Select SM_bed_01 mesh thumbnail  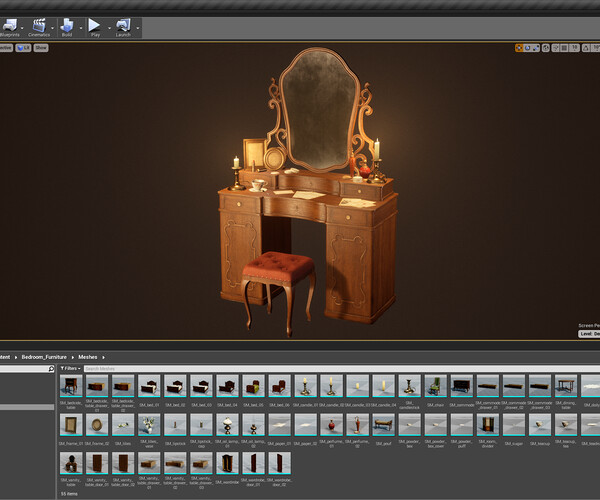pyautogui.click(x=149, y=386)
